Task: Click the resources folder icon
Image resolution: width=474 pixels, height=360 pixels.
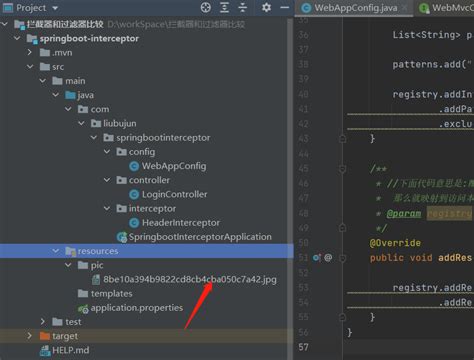Action: 71,251
